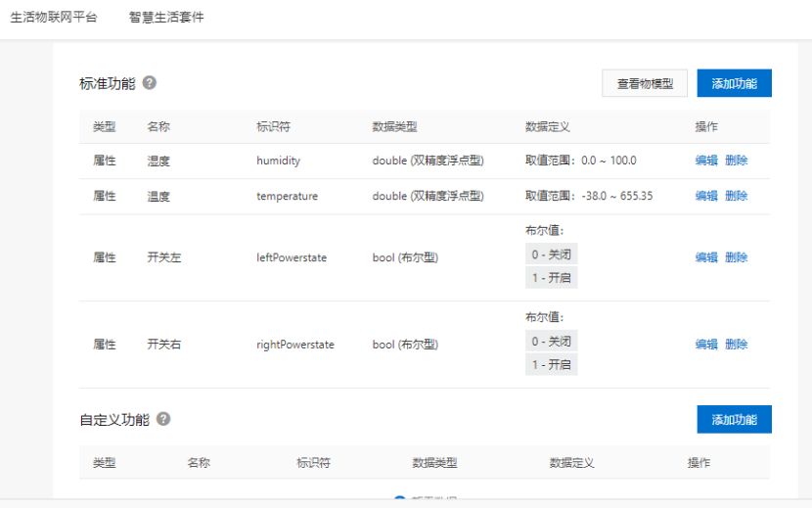Edit the leftPowerstate row
The width and height of the screenshot is (812, 508).
pos(706,257)
